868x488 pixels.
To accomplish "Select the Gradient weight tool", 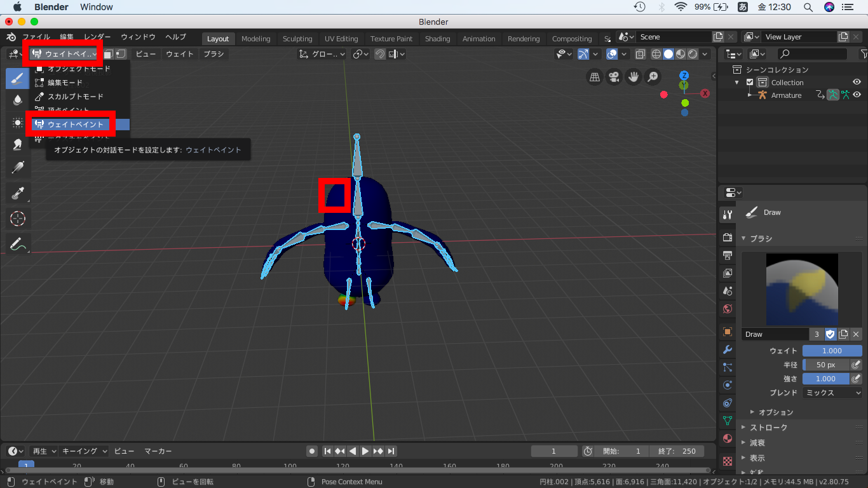I will (x=17, y=168).
